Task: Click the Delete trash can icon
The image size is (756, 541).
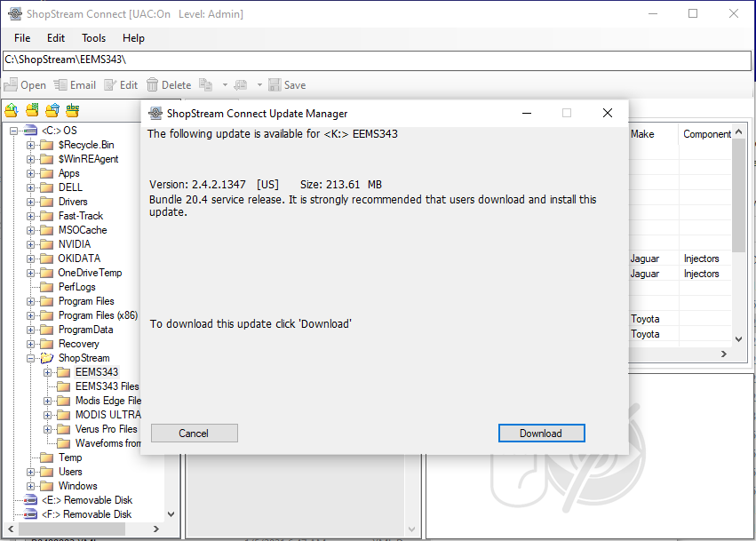Action: (x=153, y=85)
